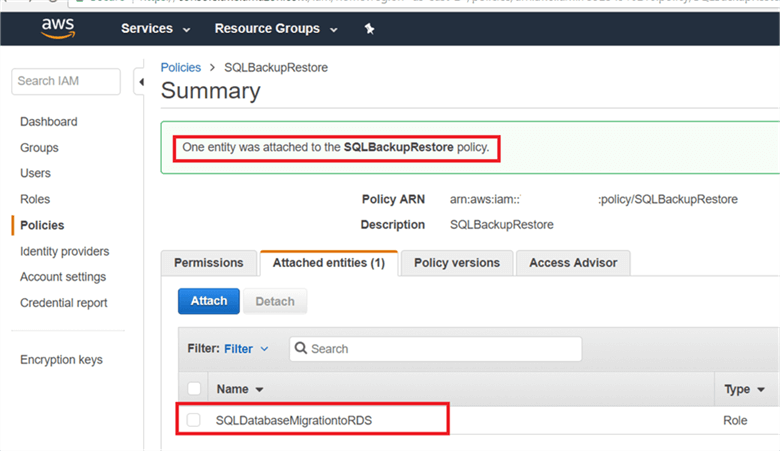Open Credential report in the sidebar
This screenshot has height=451, width=780.
64,303
